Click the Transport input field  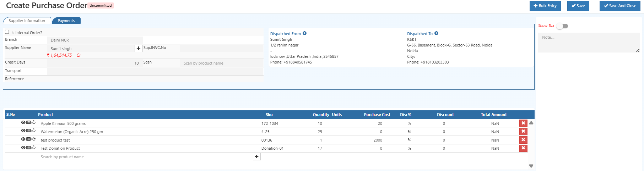tap(155, 71)
